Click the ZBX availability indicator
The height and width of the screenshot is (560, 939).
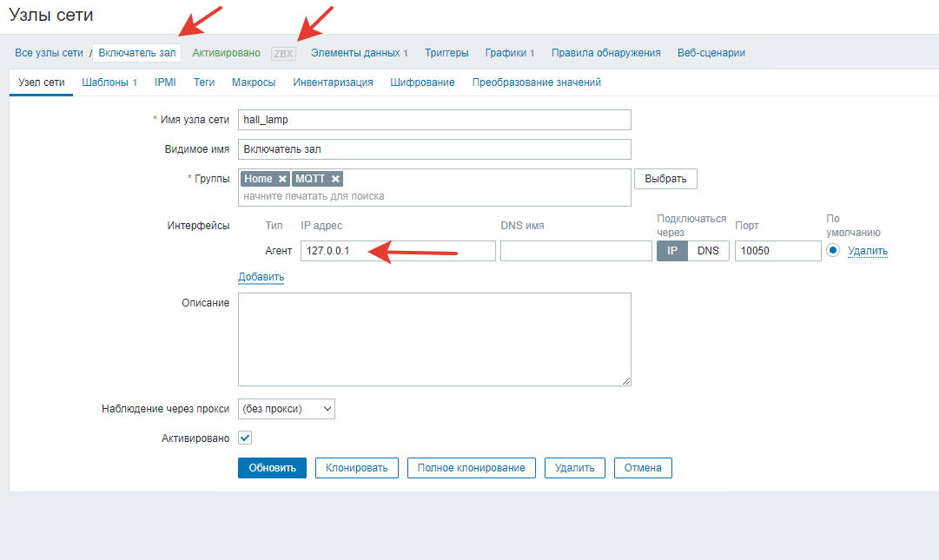(283, 53)
